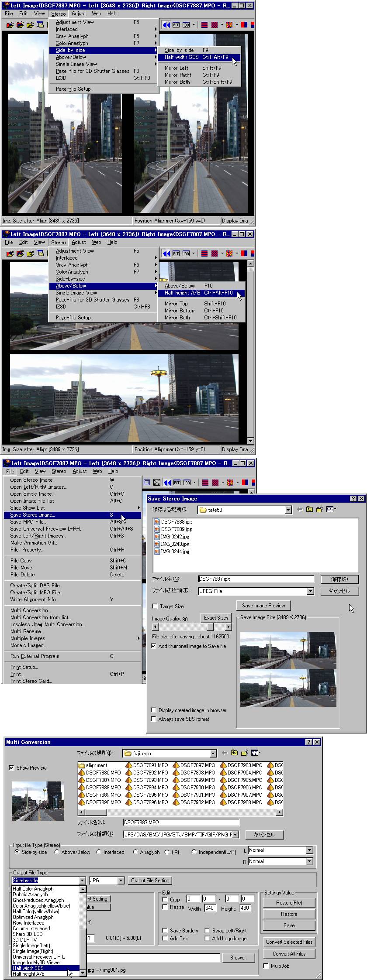Enable the Crop checkbox in Edit group
367x980 pixels.
point(165,899)
